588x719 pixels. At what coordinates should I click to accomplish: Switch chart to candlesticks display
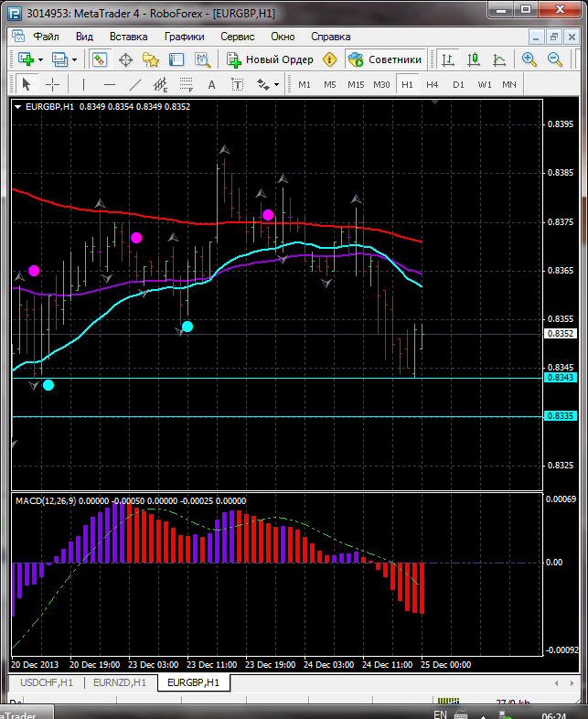point(474,59)
